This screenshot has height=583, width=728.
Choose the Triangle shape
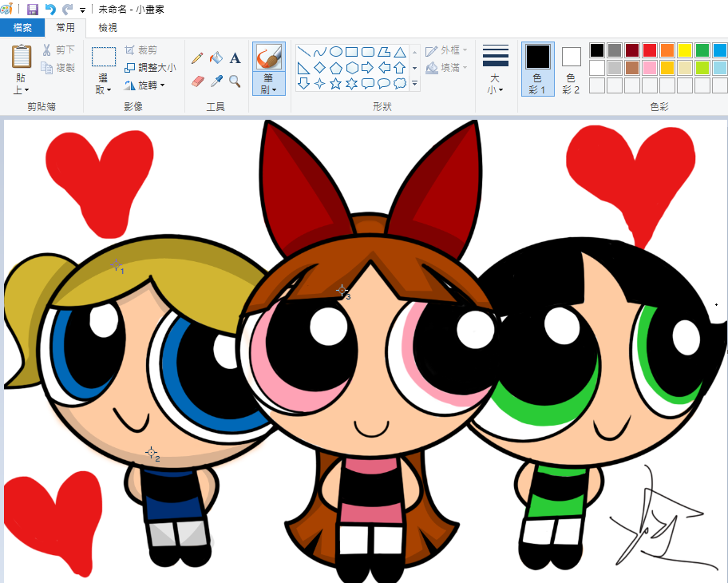(x=400, y=52)
